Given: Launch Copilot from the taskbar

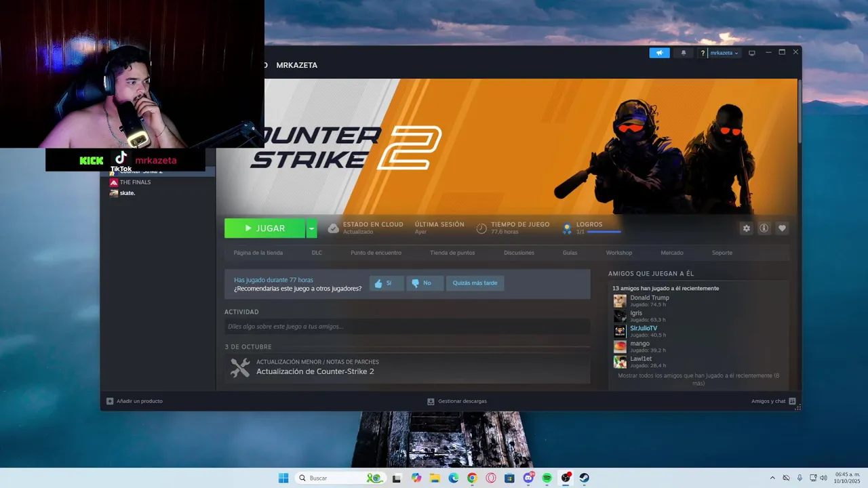Looking at the screenshot, I should (416, 478).
